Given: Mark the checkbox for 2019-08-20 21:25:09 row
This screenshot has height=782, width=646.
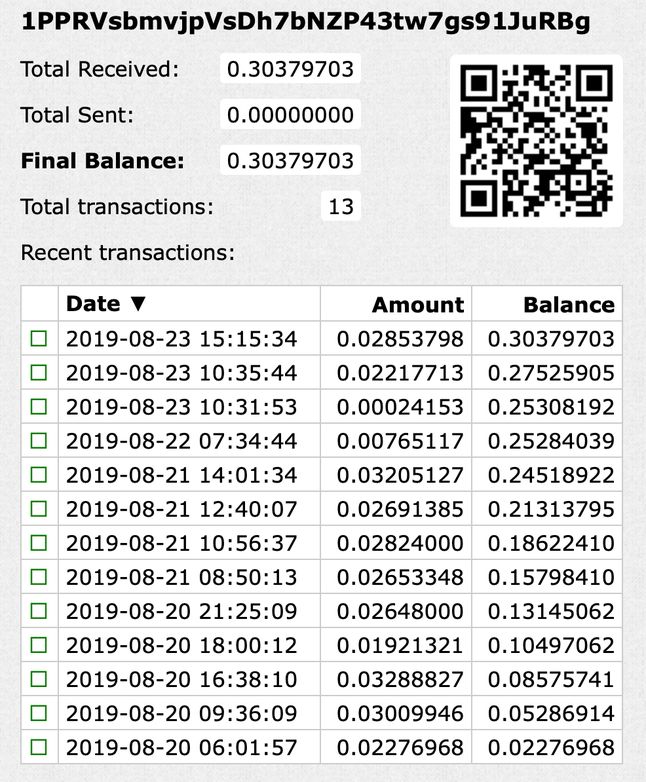Looking at the screenshot, I should tap(39, 611).
